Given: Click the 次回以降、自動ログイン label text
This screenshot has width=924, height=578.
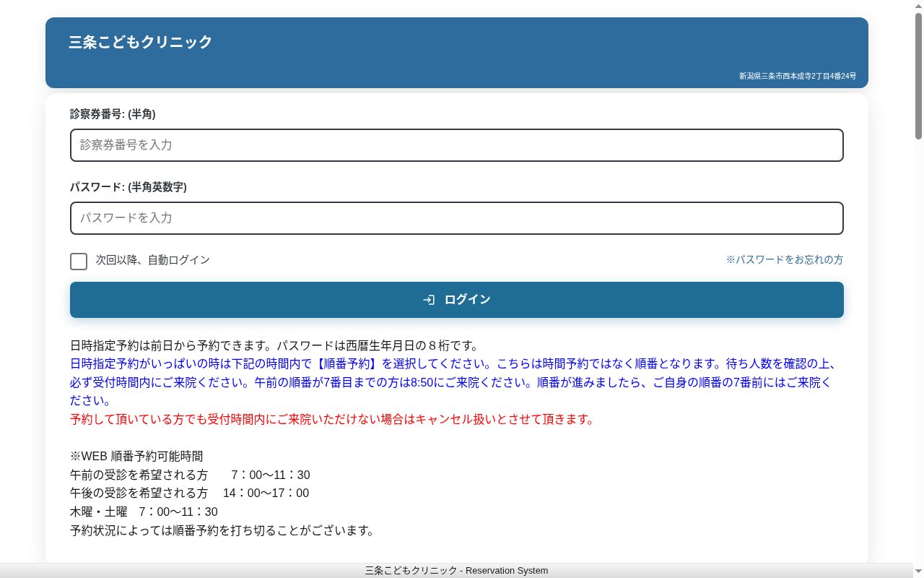Looking at the screenshot, I should (153, 260).
